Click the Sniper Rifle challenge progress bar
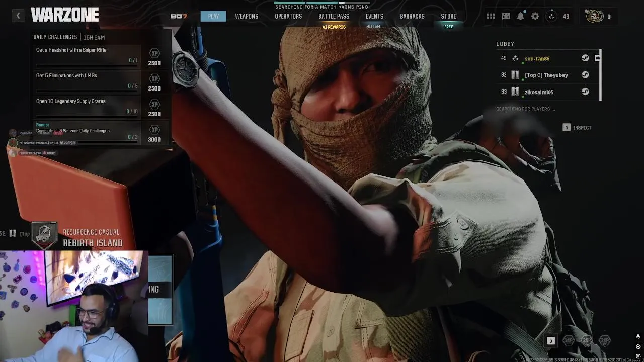Image resolution: width=644 pixels, height=362 pixels. [87, 65]
